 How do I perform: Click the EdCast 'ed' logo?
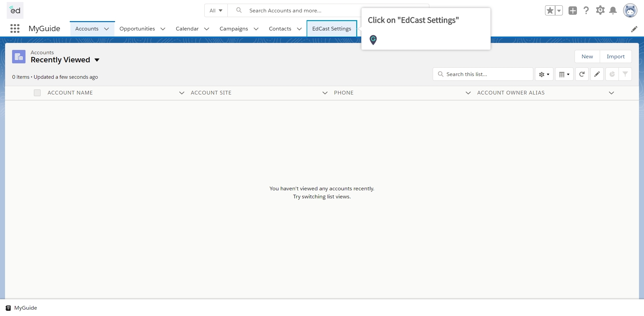15,10
